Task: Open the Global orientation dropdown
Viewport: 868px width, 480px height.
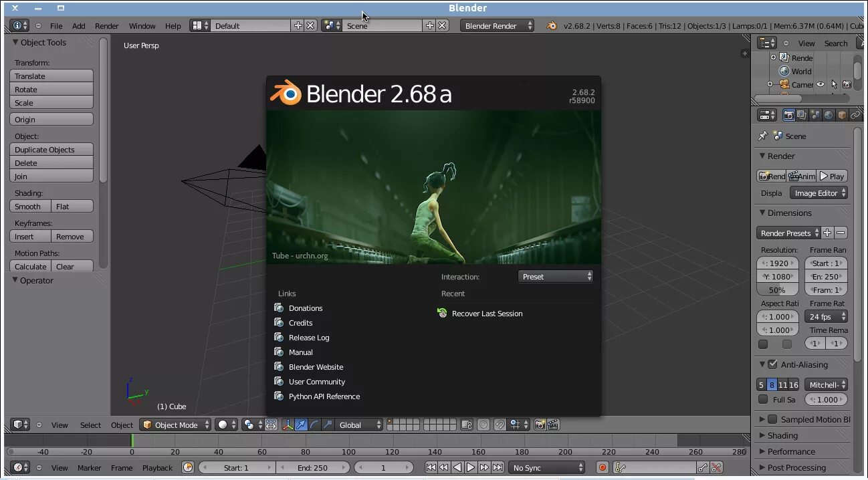Action: click(x=360, y=425)
